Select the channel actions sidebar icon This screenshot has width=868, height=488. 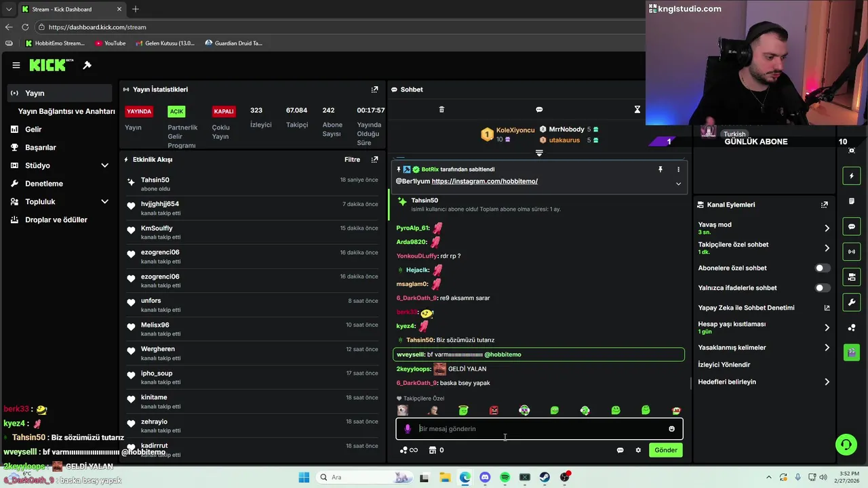(x=852, y=277)
